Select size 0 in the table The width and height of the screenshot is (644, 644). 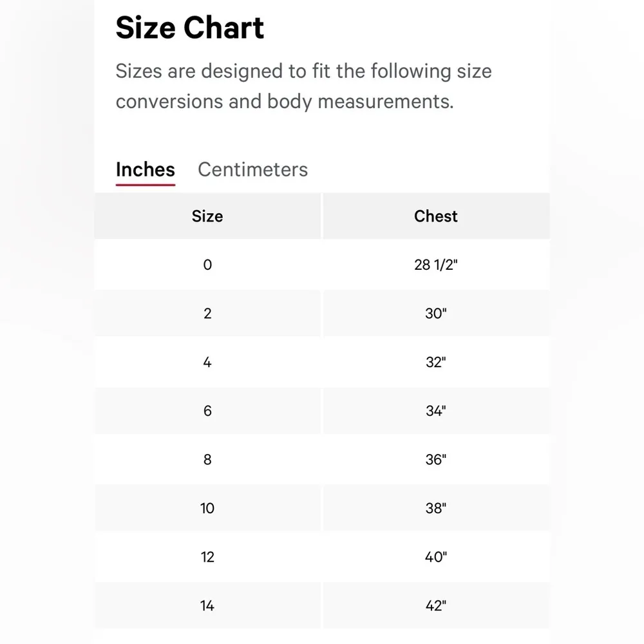[207, 265]
